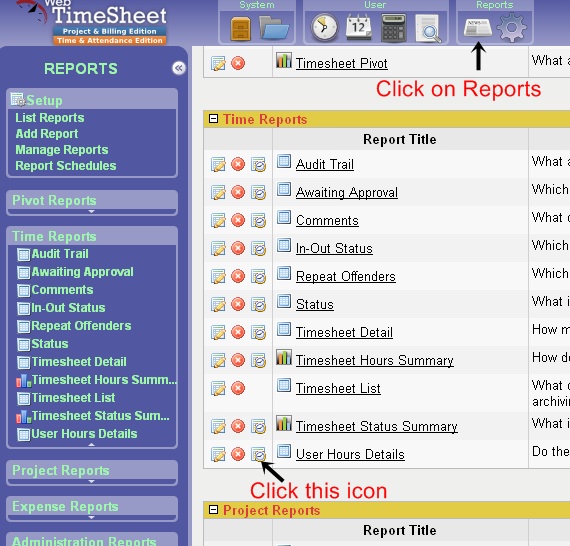Screen dimensions: 570x546
Task: Schedule the Status report
Action: click(x=258, y=304)
